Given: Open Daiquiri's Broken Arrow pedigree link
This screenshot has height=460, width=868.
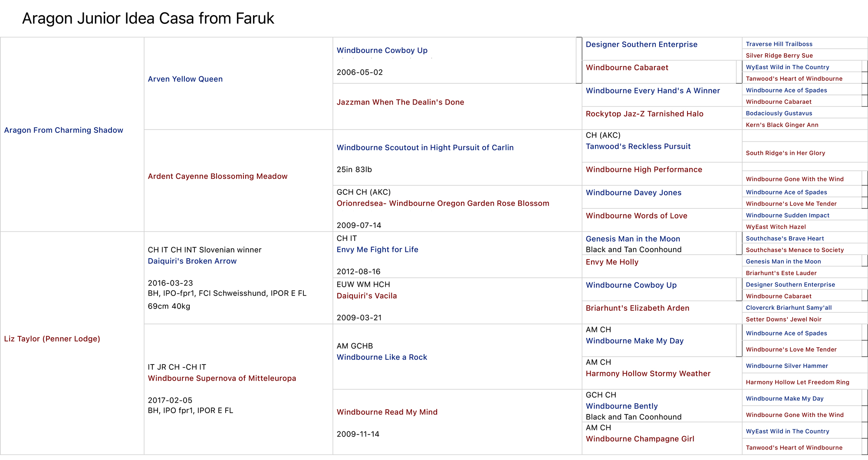Looking at the screenshot, I should 192,261.
